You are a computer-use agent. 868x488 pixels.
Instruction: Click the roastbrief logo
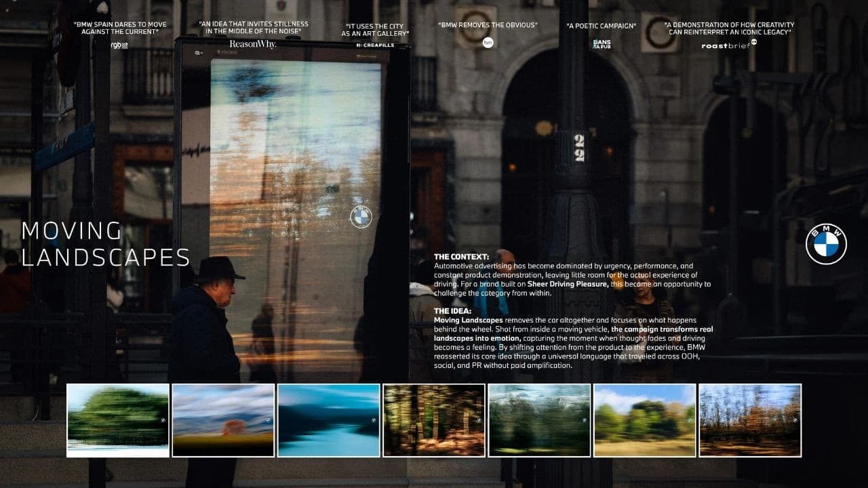[x=729, y=45]
